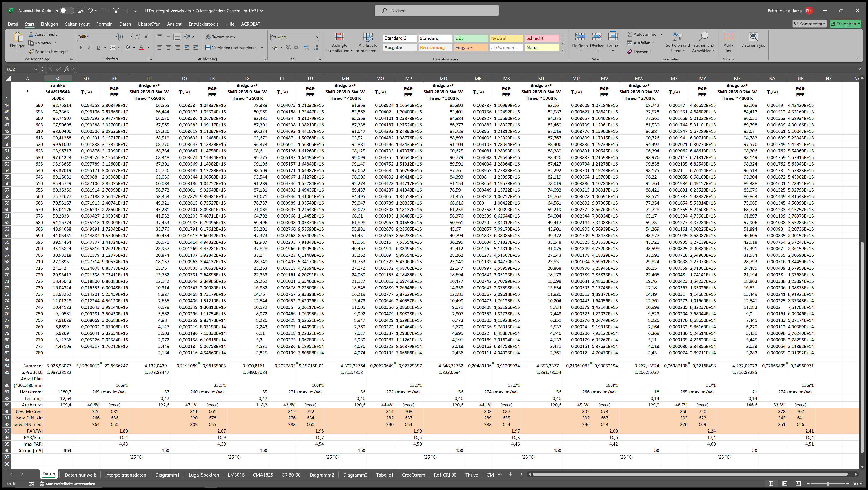Toggle the Automatisches Speichern switch
Image resolution: width=868 pixels, height=490 pixels.
click(x=67, y=10)
